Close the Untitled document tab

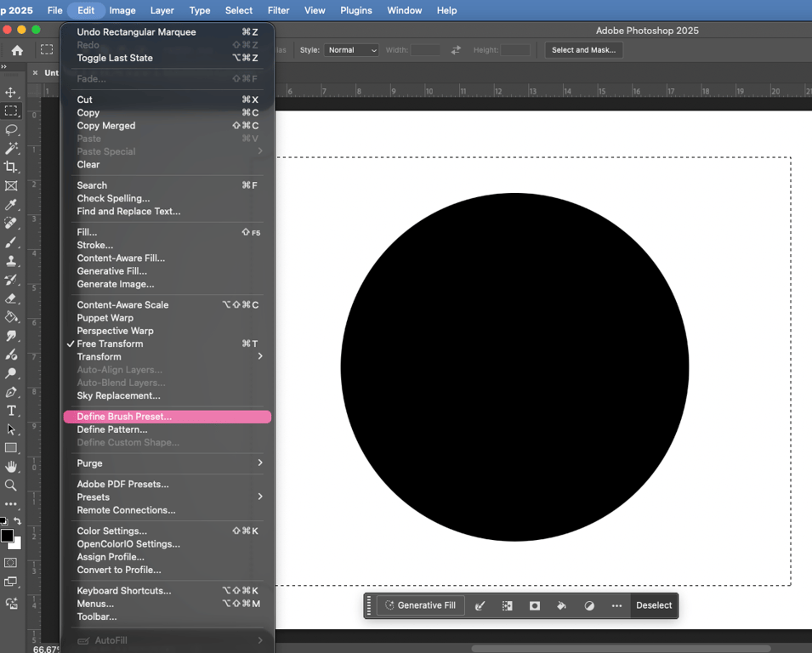[35, 73]
